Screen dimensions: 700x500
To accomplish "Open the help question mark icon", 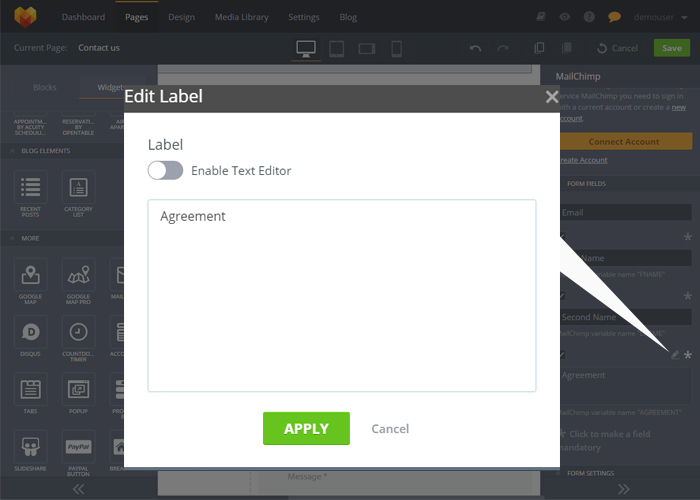I will tap(589, 17).
